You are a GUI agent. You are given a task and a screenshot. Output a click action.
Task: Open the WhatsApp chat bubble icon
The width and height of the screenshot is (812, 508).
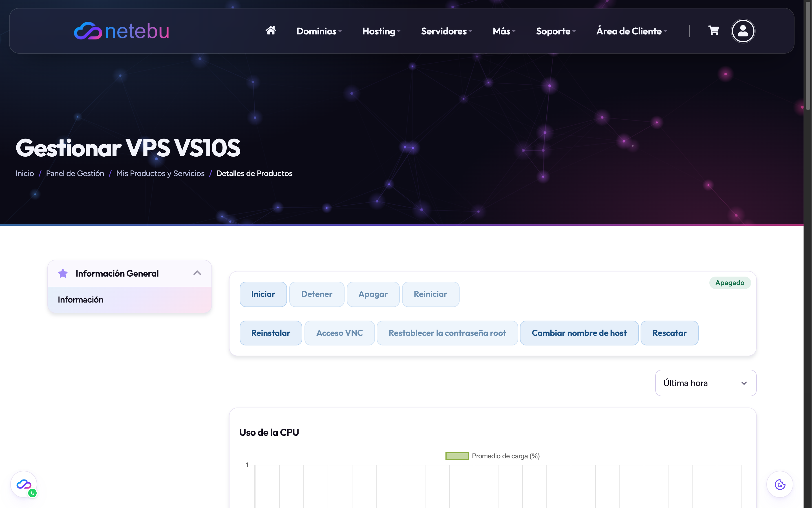[24, 485]
